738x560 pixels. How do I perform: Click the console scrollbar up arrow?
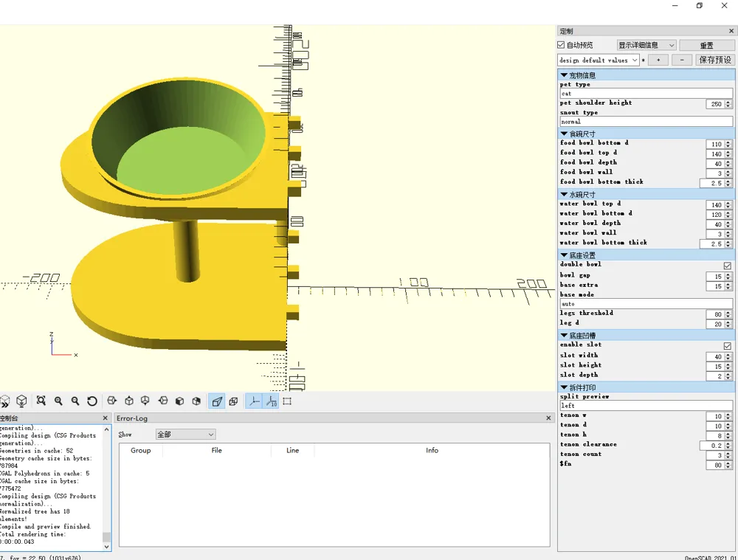[x=107, y=429]
